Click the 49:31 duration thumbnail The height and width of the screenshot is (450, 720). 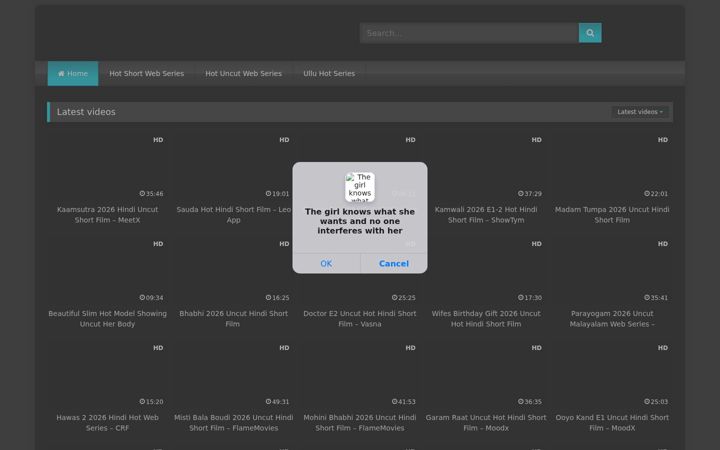(x=234, y=375)
